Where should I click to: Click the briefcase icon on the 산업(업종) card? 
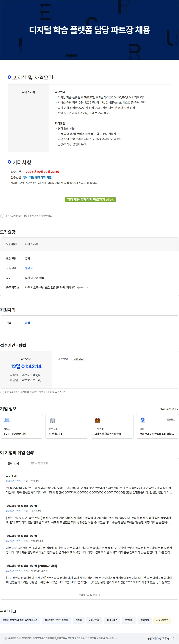point(97,420)
